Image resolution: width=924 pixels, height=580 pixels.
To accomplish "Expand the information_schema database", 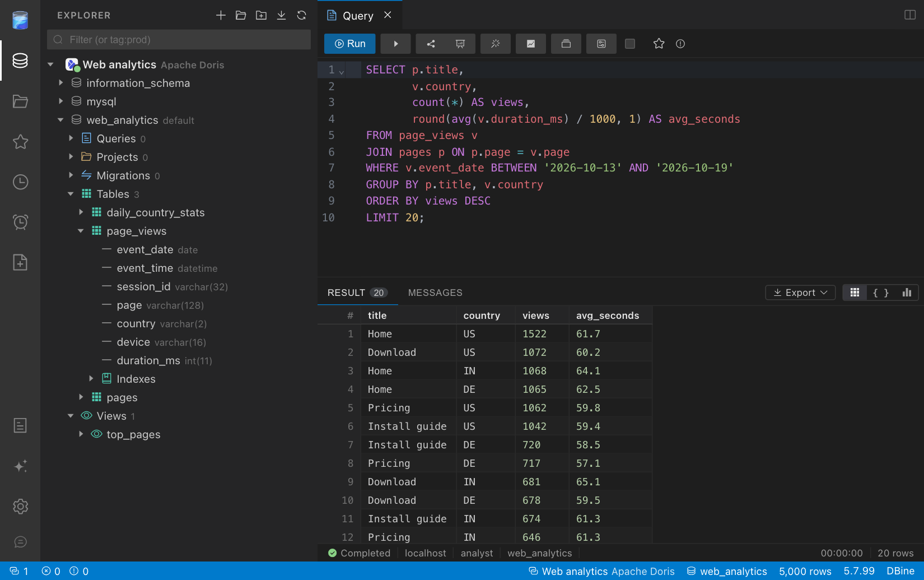I will pos(60,83).
